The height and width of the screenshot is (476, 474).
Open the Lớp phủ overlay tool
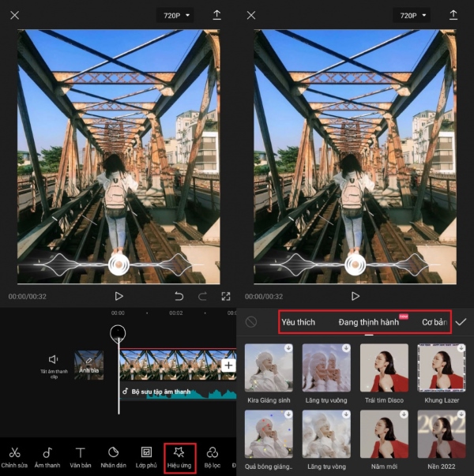146,456
